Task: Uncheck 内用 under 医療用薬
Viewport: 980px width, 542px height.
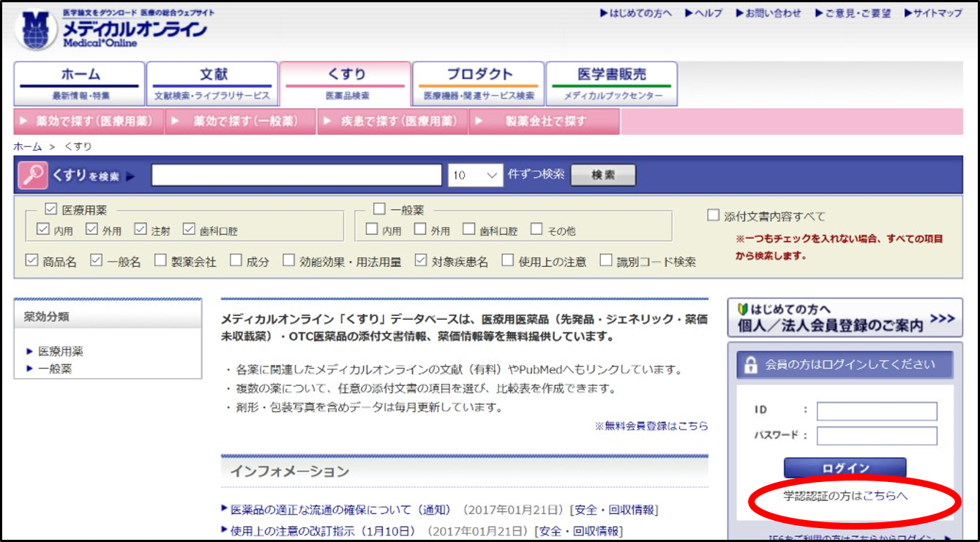Action: click(42, 230)
